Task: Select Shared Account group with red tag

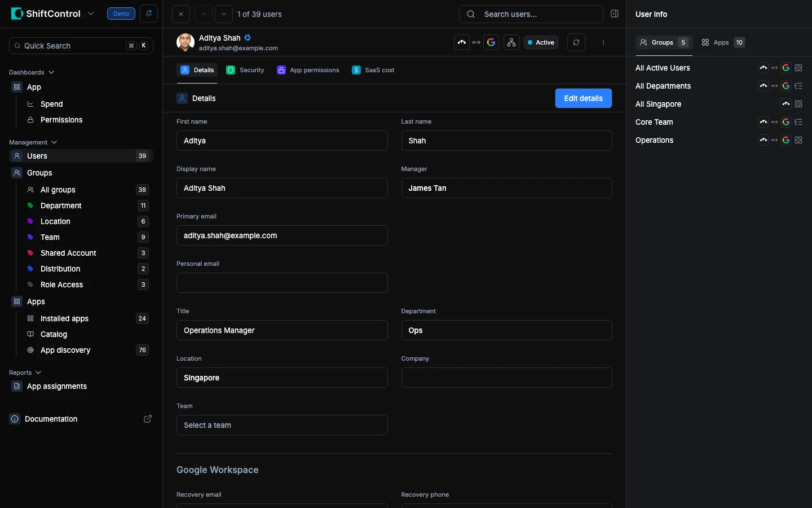Action: click(x=68, y=253)
